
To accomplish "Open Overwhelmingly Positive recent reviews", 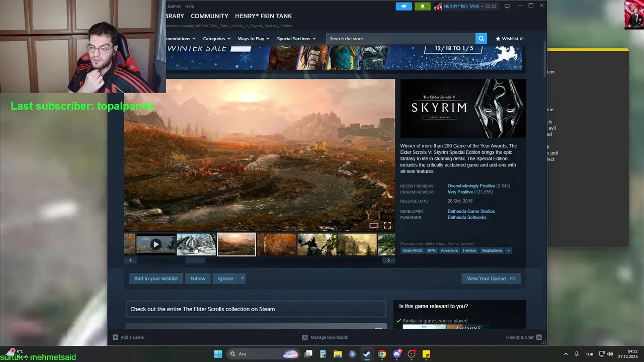I will click(x=471, y=186).
